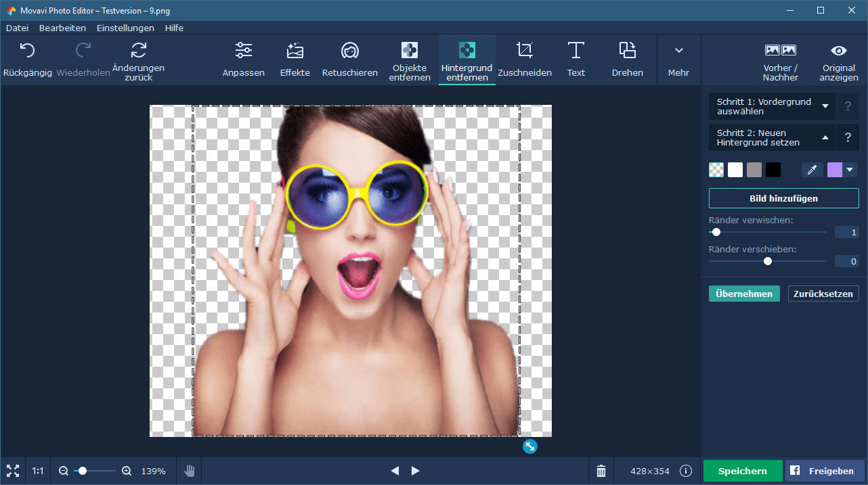Open the Einstellungen menu
Viewport: 868px width, 485px height.
click(125, 28)
